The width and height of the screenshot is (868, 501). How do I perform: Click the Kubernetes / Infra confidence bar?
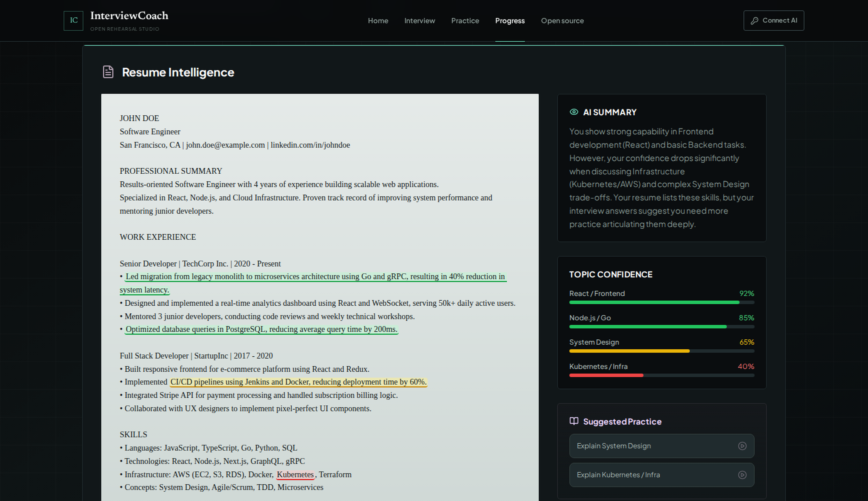pyautogui.click(x=662, y=376)
